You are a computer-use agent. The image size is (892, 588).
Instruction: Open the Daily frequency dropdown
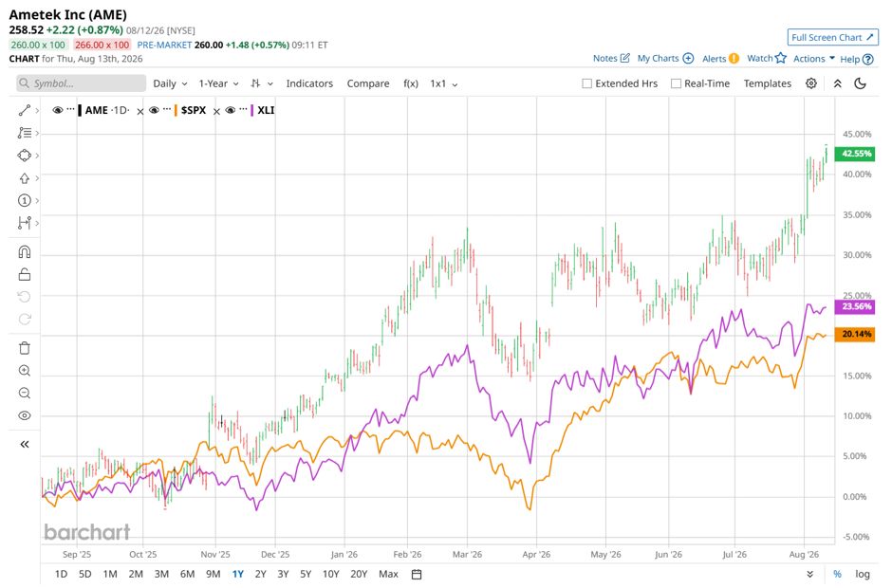(x=170, y=83)
